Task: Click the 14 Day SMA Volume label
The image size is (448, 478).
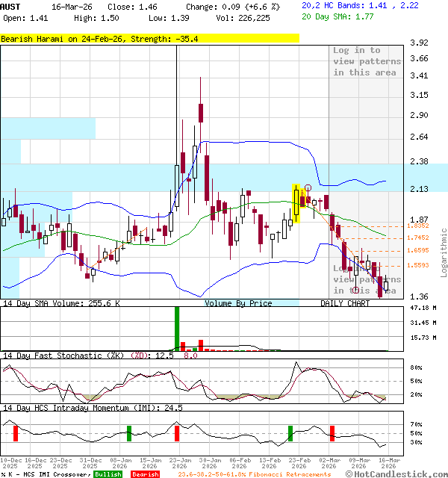Action: coord(61,303)
